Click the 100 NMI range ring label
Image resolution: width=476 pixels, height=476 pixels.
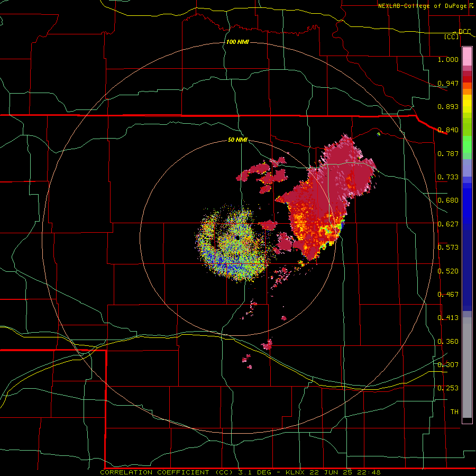[237, 42]
